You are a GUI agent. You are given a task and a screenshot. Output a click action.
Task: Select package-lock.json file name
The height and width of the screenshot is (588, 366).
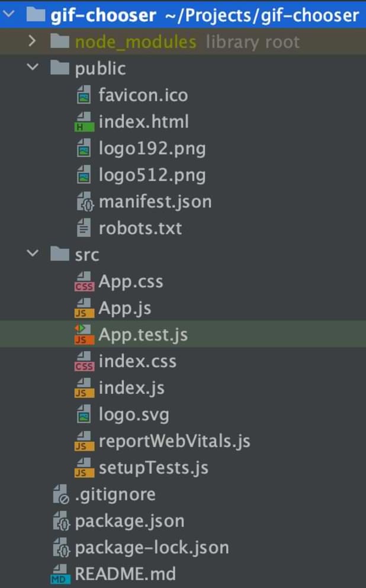coord(152,548)
